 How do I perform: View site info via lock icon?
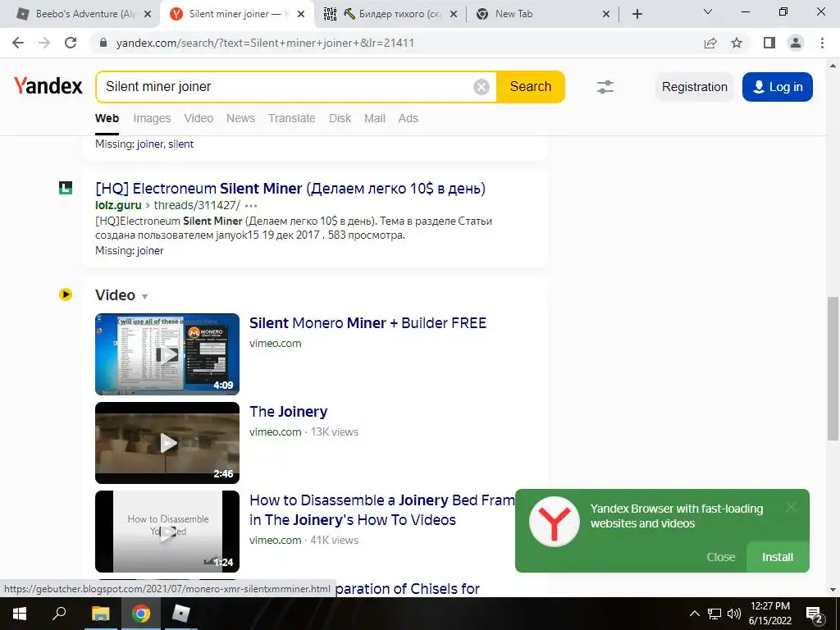pos(104,43)
